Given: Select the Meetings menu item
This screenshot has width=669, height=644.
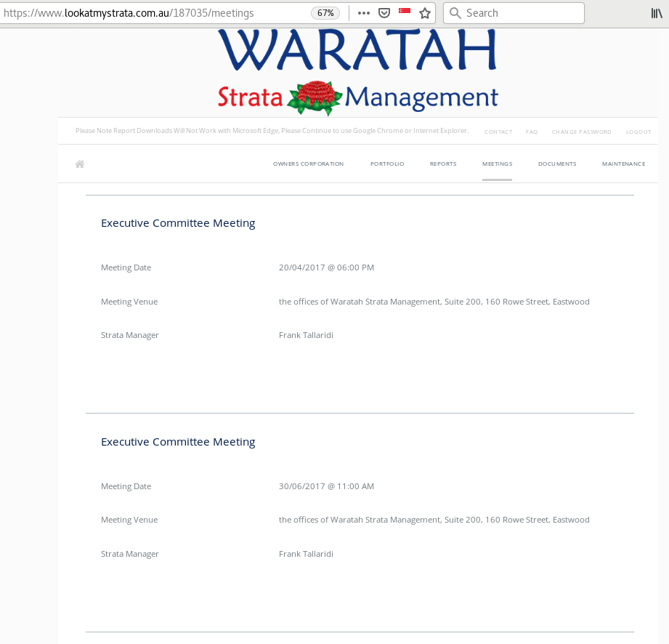Looking at the screenshot, I should (x=498, y=164).
